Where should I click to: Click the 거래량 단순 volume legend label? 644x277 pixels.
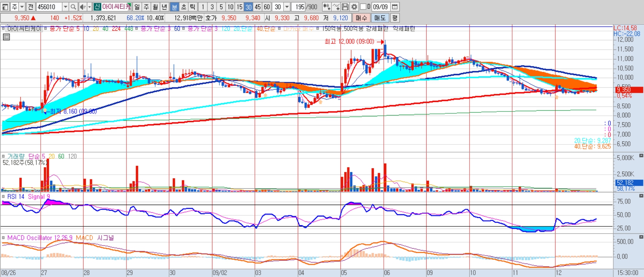(x=23, y=156)
